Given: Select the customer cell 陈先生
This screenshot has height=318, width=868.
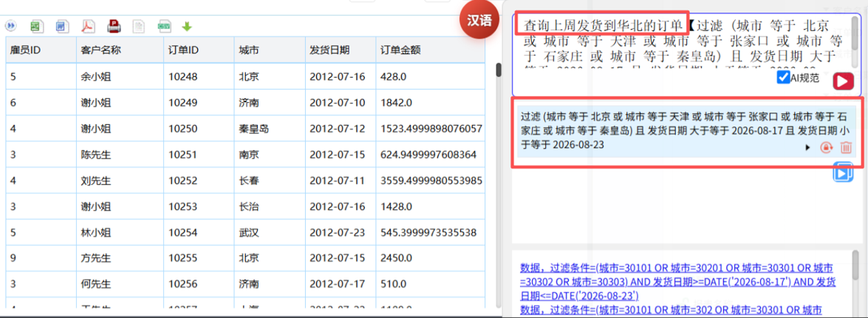Looking at the screenshot, I should coord(120,154).
